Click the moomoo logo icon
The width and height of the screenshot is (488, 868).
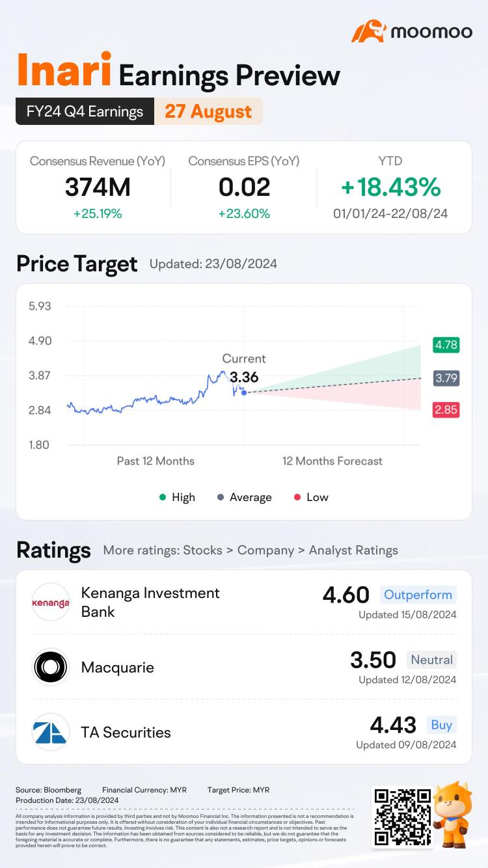[368, 31]
